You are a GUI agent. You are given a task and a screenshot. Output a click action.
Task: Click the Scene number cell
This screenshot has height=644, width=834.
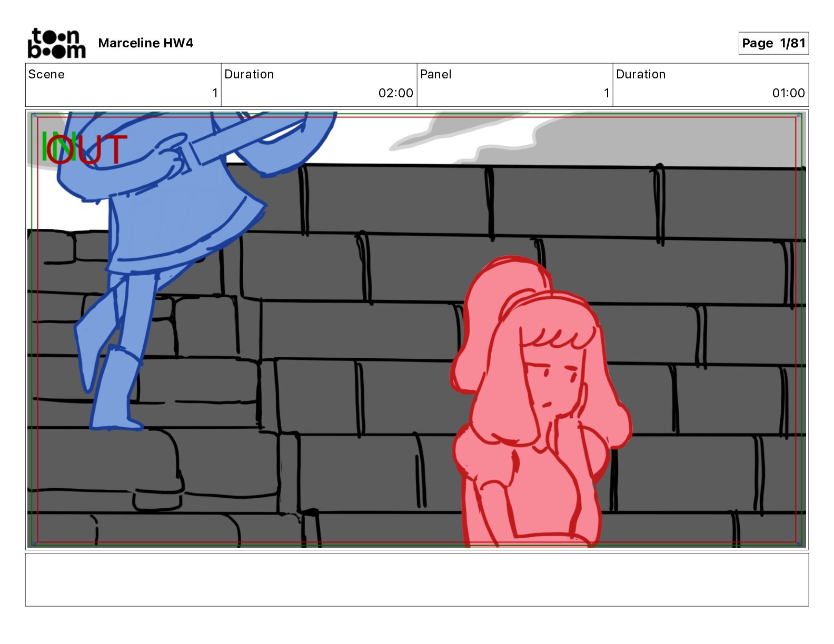click(123, 85)
